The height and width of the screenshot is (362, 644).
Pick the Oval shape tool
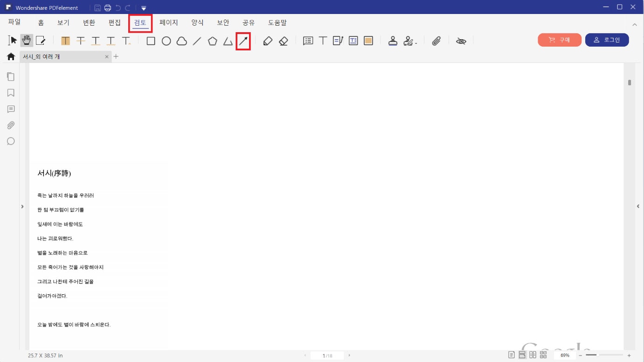[x=166, y=41]
